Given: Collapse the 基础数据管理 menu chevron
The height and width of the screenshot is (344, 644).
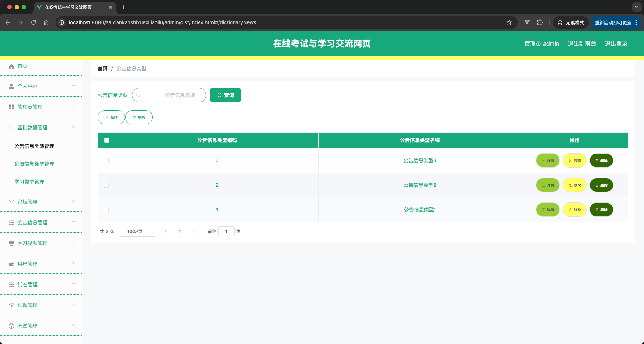Looking at the screenshot, I should tap(73, 127).
